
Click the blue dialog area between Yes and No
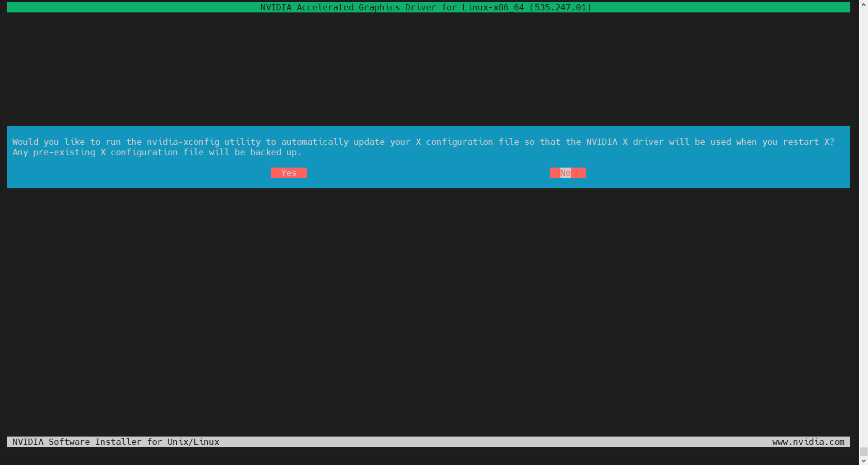[x=428, y=173]
